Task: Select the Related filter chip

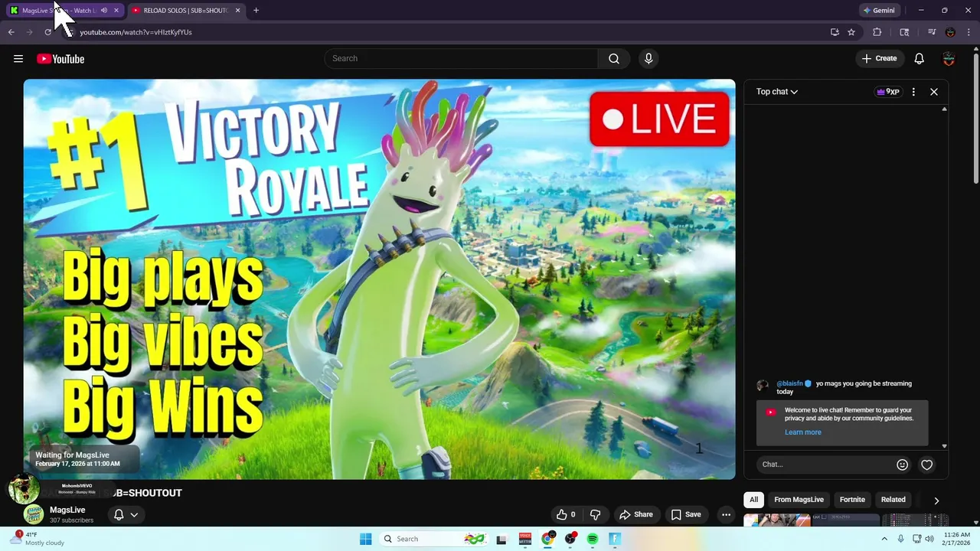Action: 893,500
